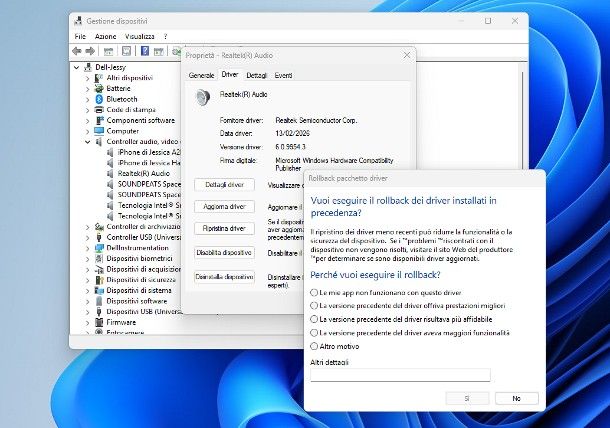Expand the Batterie node
The image size is (610, 428).
(x=88, y=89)
